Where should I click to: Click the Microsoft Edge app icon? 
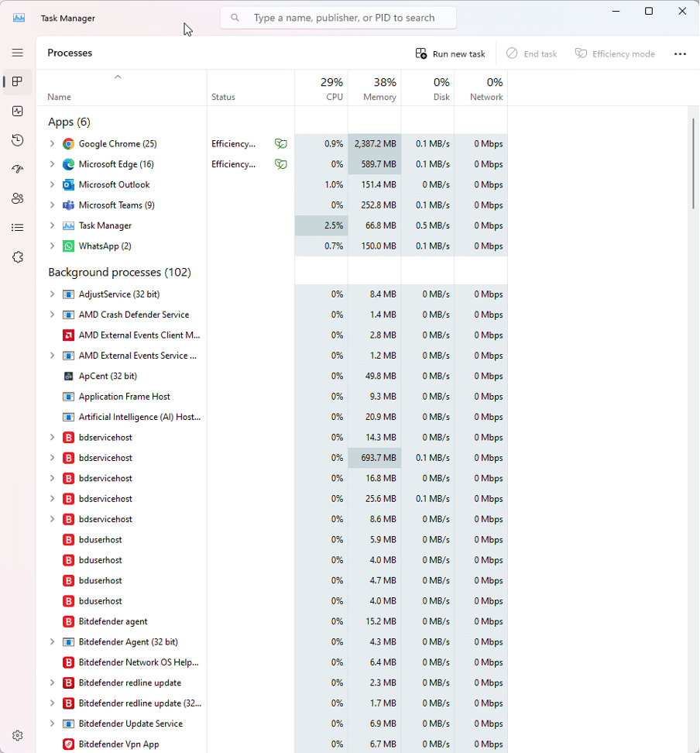pos(69,164)
